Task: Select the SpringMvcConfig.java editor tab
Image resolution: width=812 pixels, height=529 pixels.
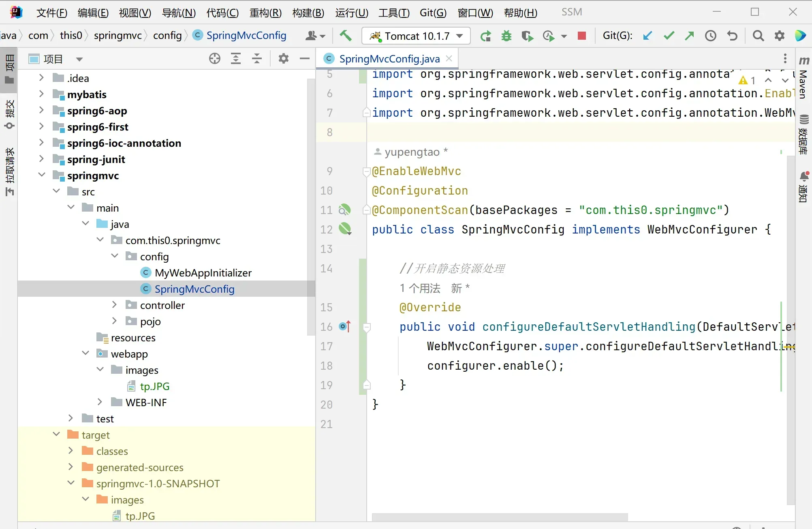Action: pos(389,59)
